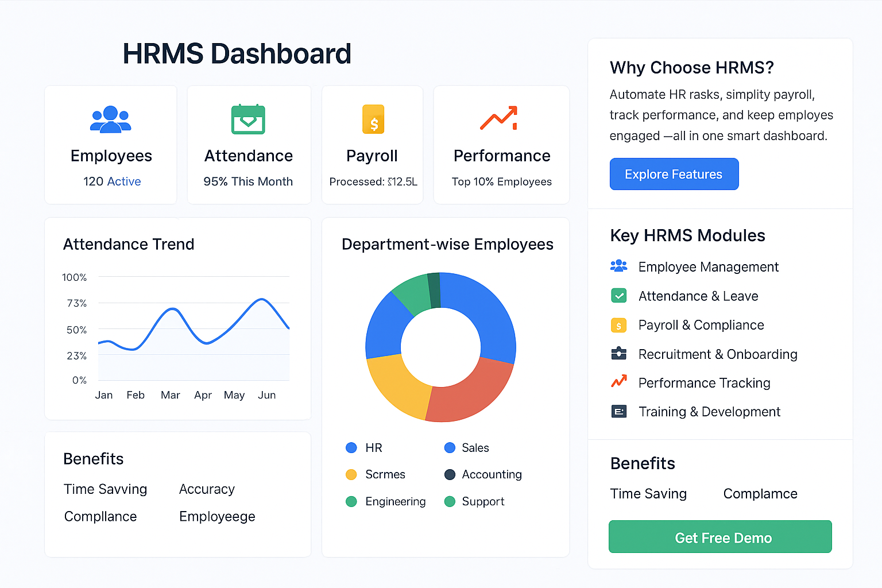Click the Training & Development icon
This screenshot has width=882, height=588.
[619, 411]
